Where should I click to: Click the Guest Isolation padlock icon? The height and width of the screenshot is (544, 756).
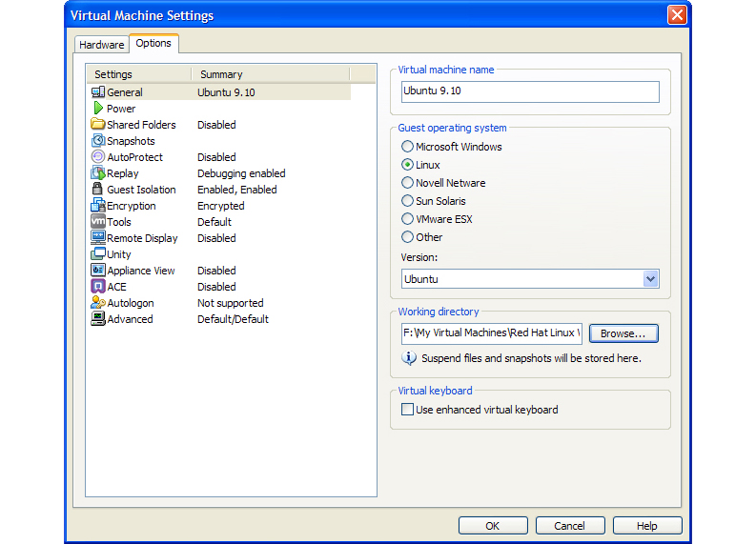click(x=98, y=189)
